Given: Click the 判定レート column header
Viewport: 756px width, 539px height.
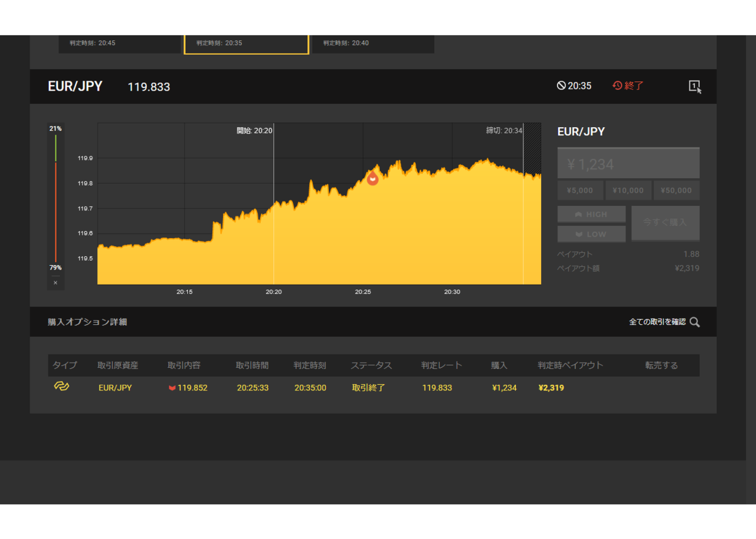Looking at the screenshot, I should [442, 365].
